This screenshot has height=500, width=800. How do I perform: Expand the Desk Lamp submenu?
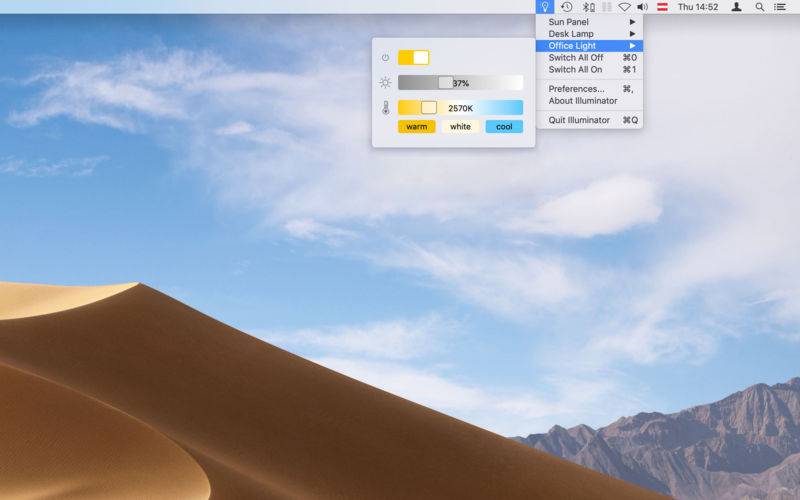(589, 34)
